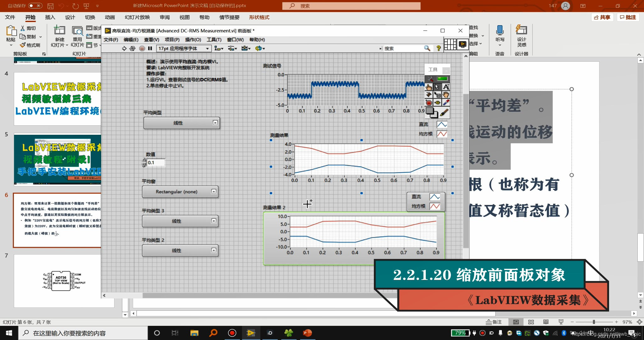Click the Bluetooth tray icon
644x340 pixels.
click(564, 333)
